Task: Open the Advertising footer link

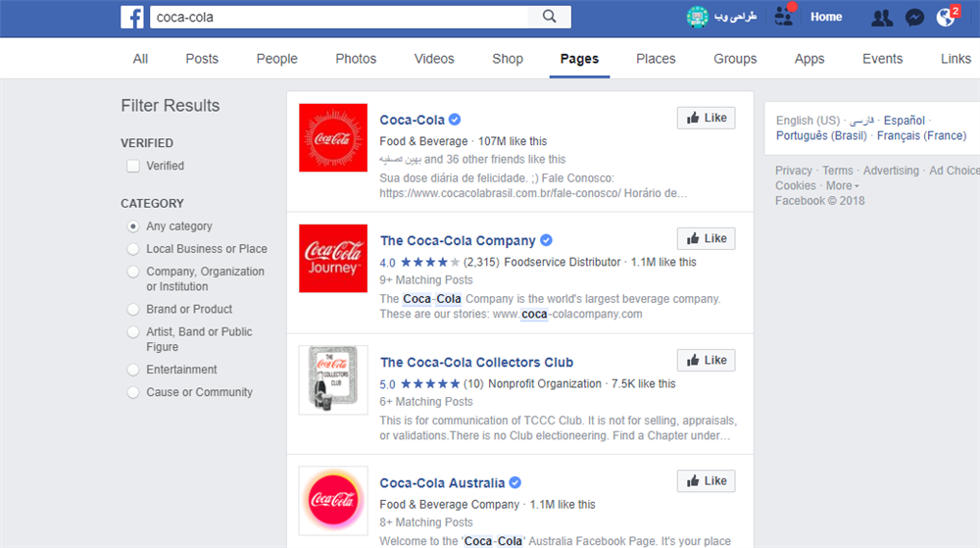Action: pos(891,170)
